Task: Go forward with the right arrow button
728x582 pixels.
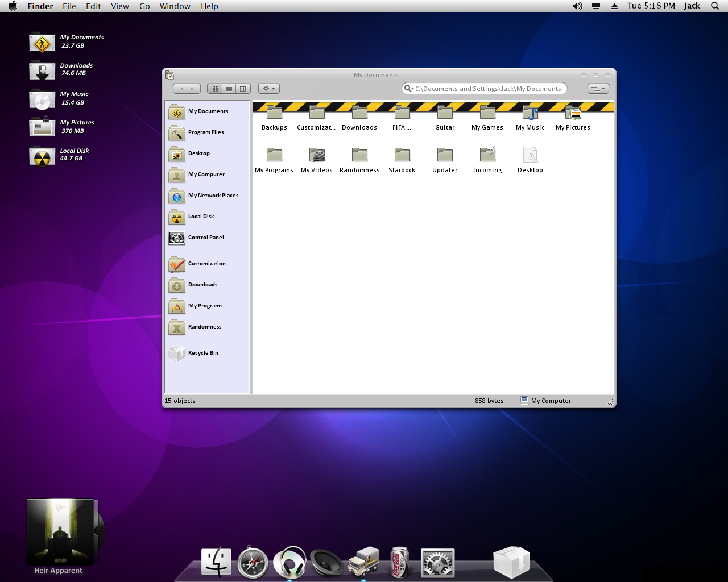Action: pos(194,89)
